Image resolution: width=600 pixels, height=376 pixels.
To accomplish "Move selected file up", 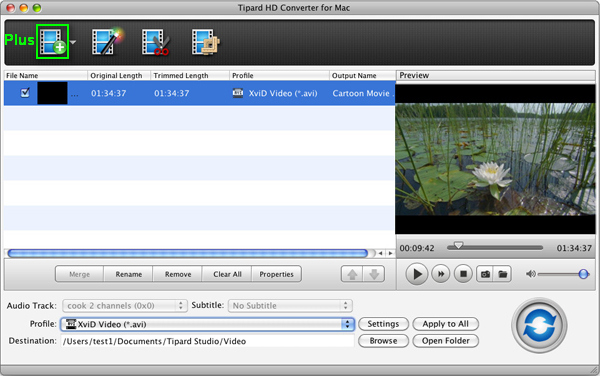I will [x=352, y=274].
